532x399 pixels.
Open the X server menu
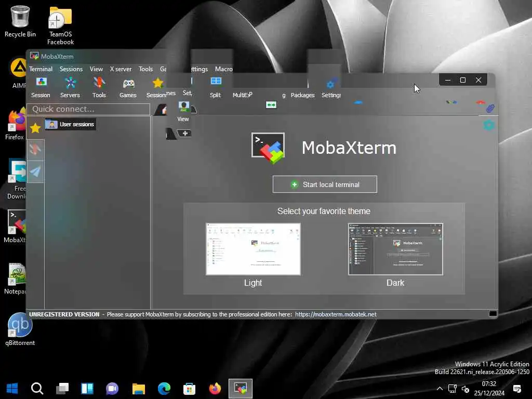click(x=121, y=69)
